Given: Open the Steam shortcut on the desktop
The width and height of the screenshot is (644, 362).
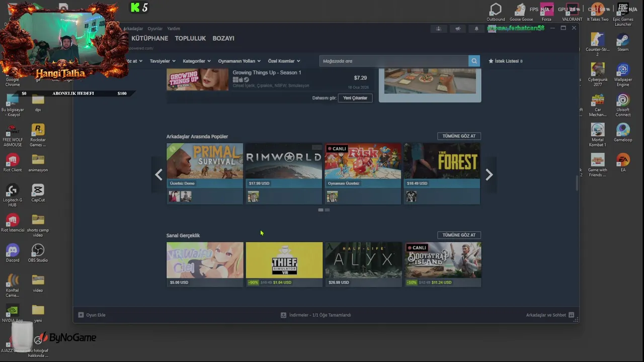Looking at the screenshot, I should coord(623,42).
